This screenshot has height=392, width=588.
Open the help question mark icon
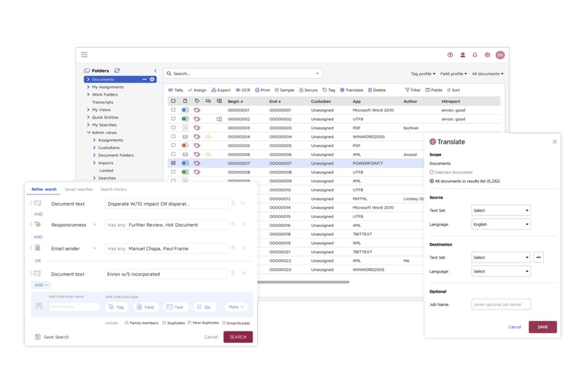pos(450,55)
